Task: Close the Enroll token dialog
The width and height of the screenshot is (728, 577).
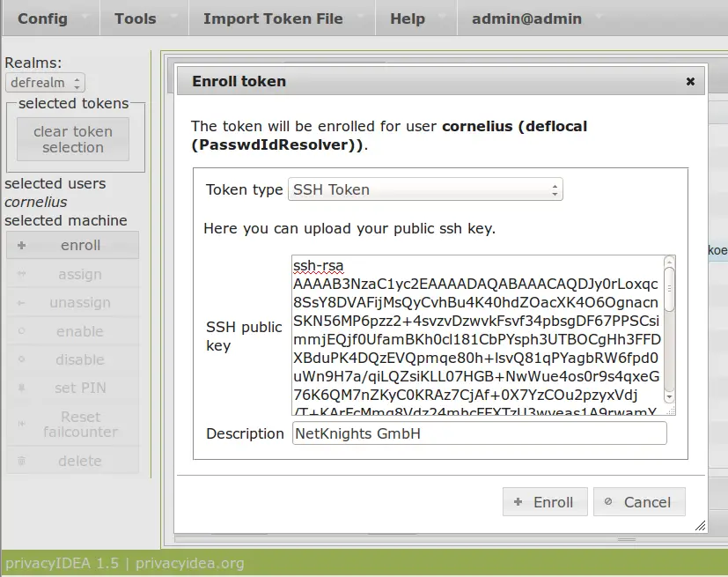Action: 690,81
